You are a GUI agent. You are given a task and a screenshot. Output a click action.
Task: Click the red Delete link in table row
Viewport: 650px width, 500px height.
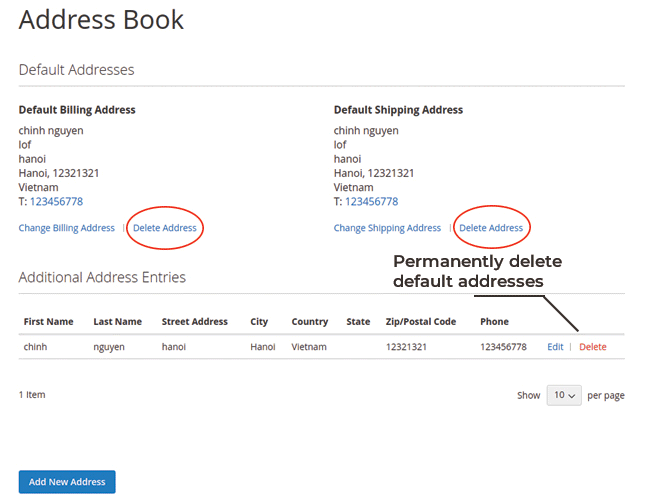(x=593, y=347)
